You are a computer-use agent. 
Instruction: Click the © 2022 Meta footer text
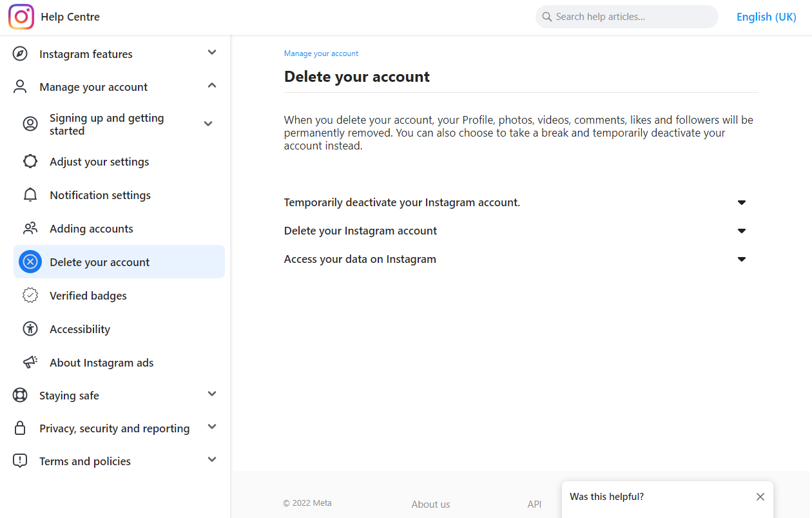(307, 503)
